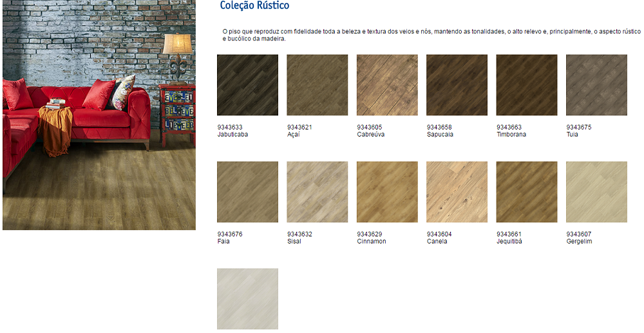The height and width of the screenshot is (333, 644).
Task: Select the Jabuticaba dark wood swatch
Action: [247, 85]
